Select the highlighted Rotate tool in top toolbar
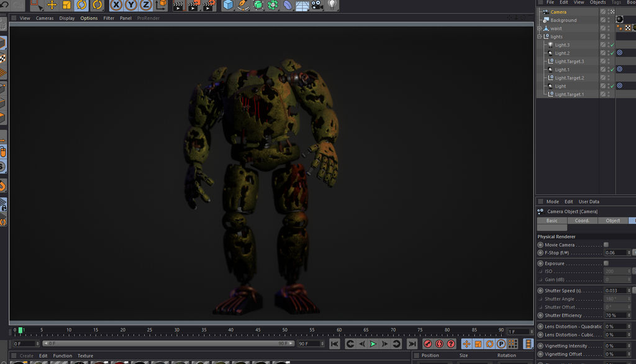This screenshot has height=364, width=636. 81,5
